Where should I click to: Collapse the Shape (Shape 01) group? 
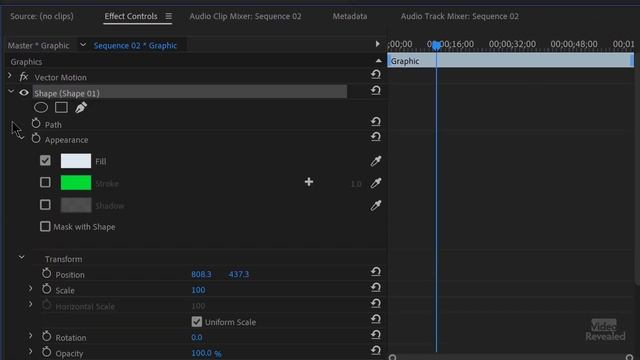click(x=11, y=92)
